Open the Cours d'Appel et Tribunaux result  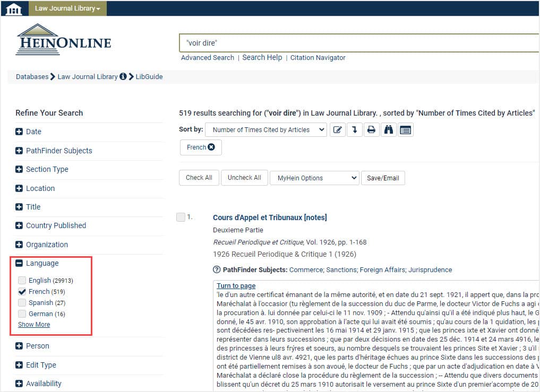pos(270,217)
